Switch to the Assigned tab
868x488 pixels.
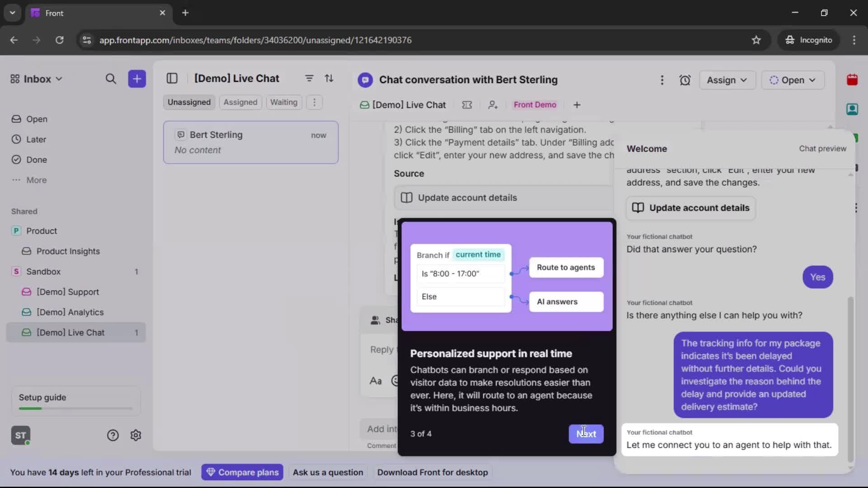tap(241, 102)
